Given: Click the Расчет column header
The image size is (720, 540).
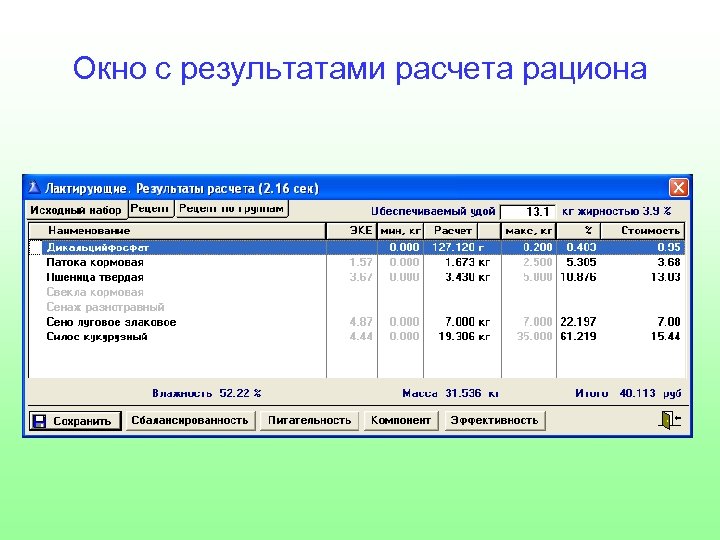Looking at the screenshot, I should [451, 231].
